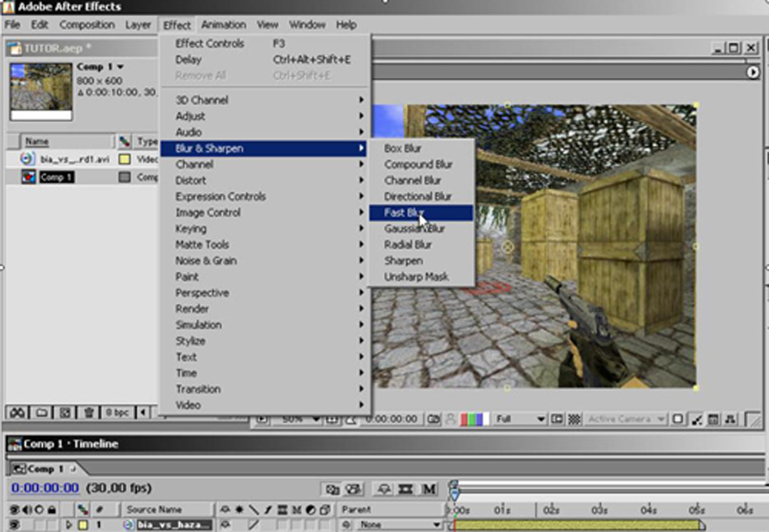Select Radial Blur effect

[x=421, y=244]
